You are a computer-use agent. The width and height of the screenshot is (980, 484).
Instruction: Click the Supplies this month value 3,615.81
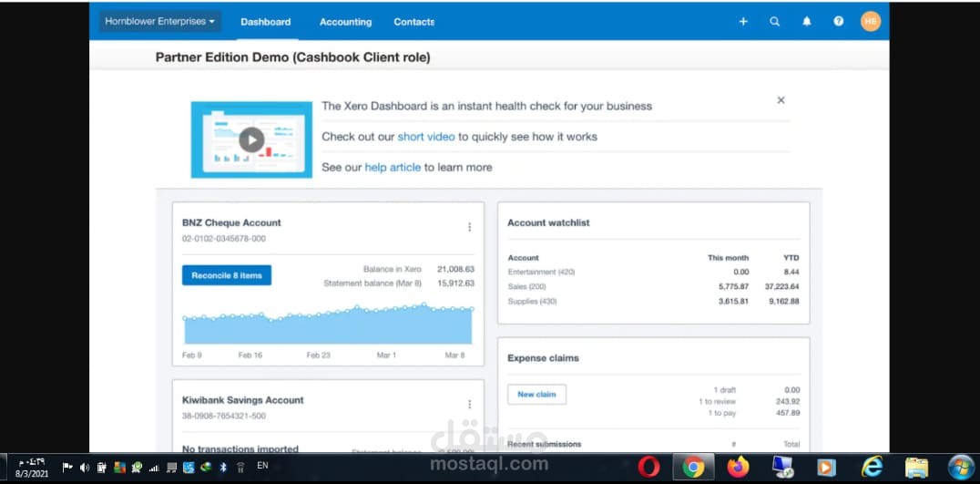point(731,301)
